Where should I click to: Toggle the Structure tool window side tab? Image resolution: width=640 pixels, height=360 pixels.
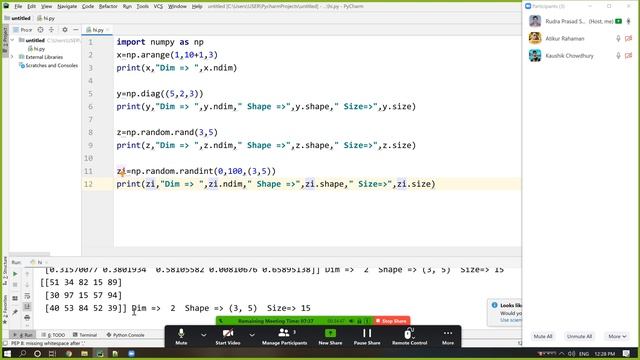click(x=5, y=271)
